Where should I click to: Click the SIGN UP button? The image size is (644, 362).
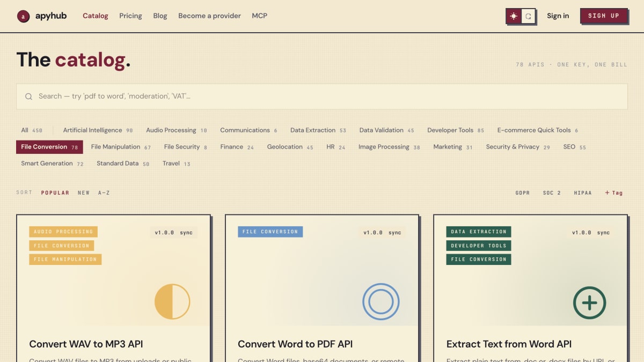click(x=604, y=16)
